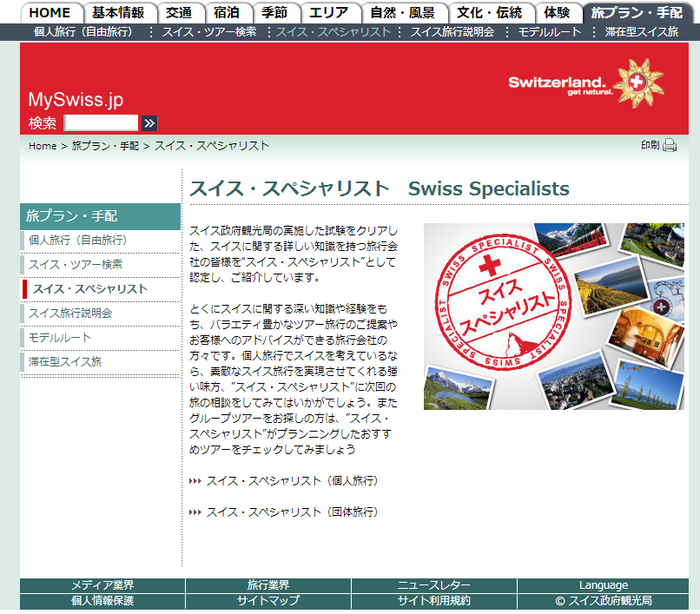Click モデルルート in the sub-navigation bar
The image size is (700, 614).
click(550, 32)
